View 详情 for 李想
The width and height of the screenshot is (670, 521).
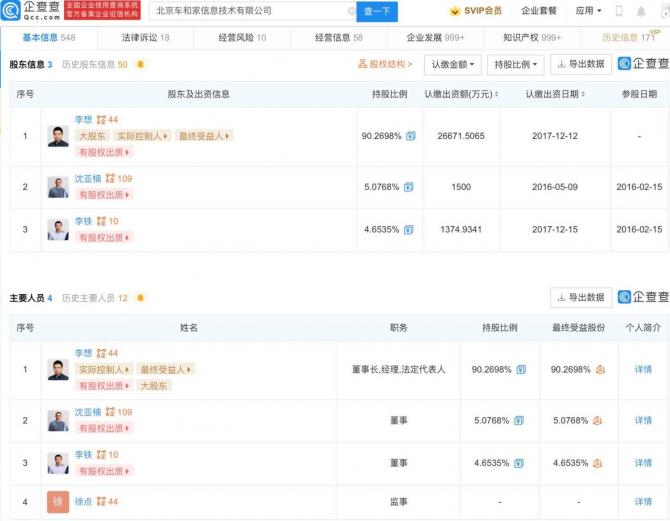tap(643, 370)
